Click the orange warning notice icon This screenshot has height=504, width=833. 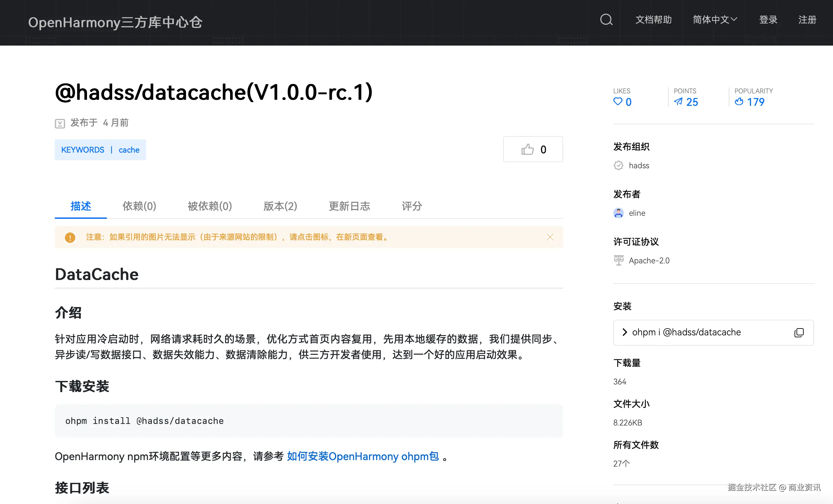70,237
